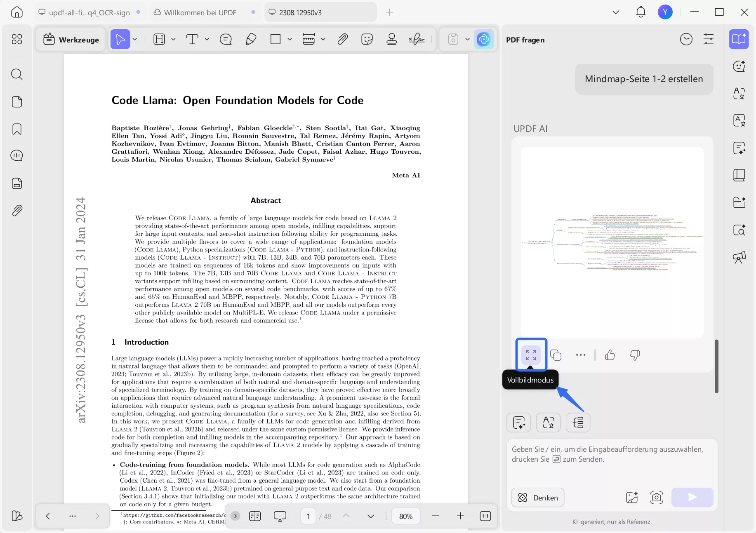Select the text box tool

192,40
